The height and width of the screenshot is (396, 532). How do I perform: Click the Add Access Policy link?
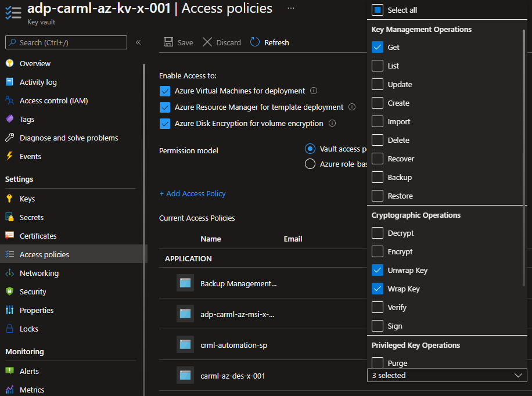pyautogui.click(x=192, y=193)
